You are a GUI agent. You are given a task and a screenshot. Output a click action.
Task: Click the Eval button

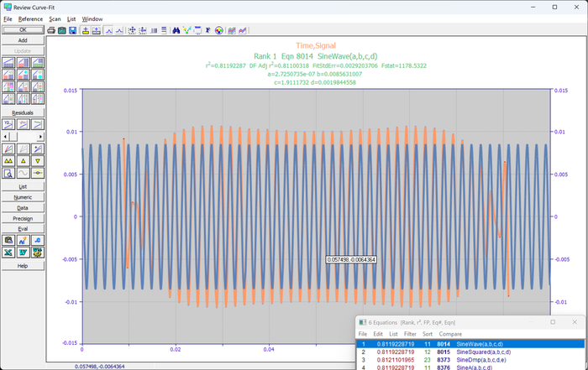pyautogui.click(x=23, y=229)
